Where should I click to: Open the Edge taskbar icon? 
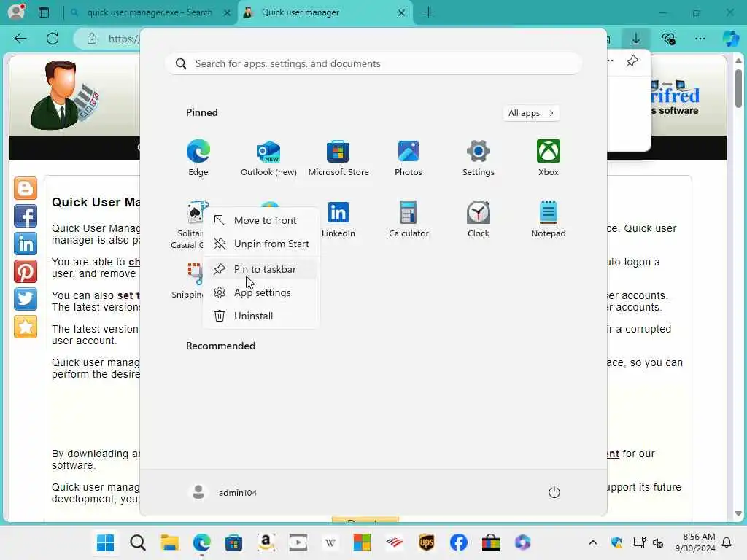pyautogui.click(x=201, y=542)
